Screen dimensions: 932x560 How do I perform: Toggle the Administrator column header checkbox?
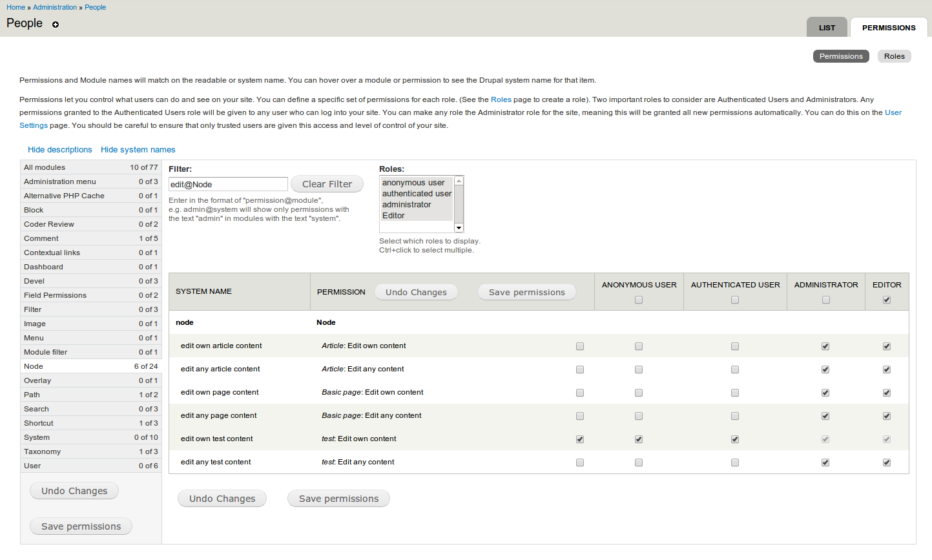(826, 300)
